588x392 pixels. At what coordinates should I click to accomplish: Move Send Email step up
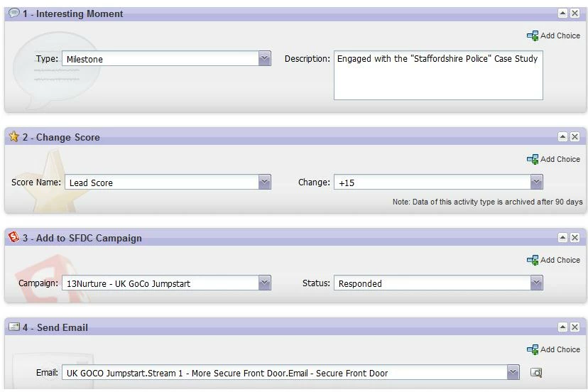pyautogui.click(x=562, y=327)
